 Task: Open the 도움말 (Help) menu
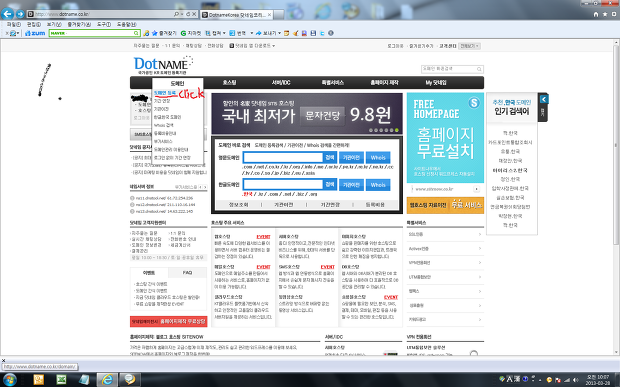pos(127,25)
